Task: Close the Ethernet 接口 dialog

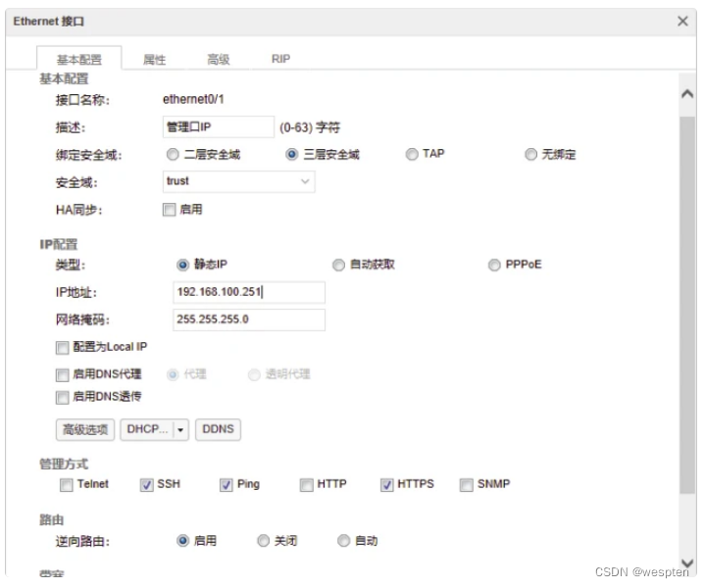Action: [682, 22]
